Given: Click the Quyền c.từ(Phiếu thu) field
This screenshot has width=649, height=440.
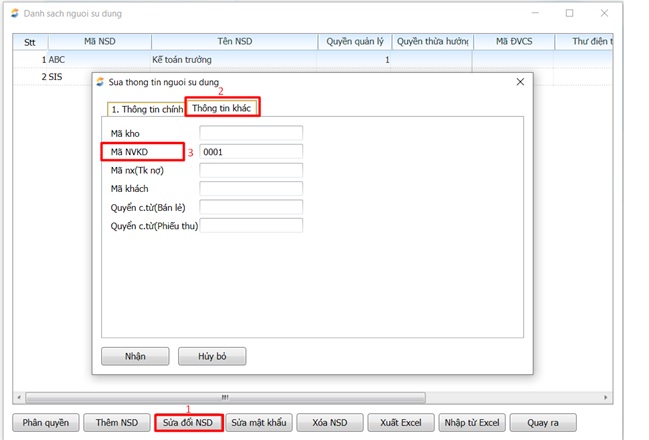Looking at the screenshot, I should point(250,225).
